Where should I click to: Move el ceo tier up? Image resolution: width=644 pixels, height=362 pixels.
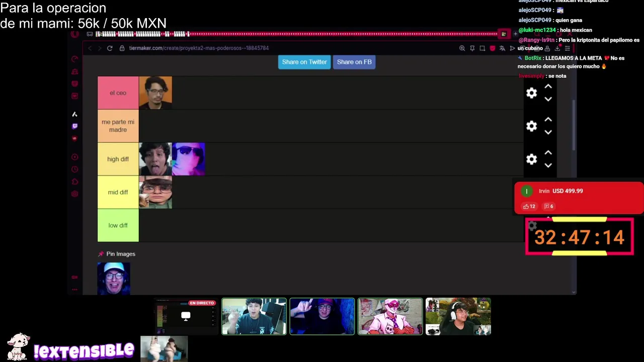548,86
